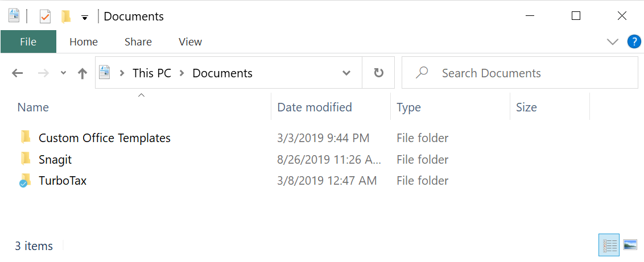Click the Snagit folder icon
Image resolution: width=644 pixels, height=262 pixels.
[x=25, y=159]
